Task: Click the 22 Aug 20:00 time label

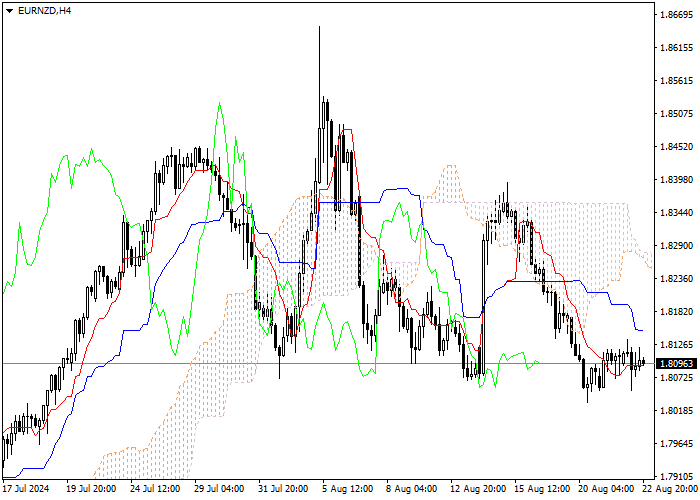Action: coord(670,488)
